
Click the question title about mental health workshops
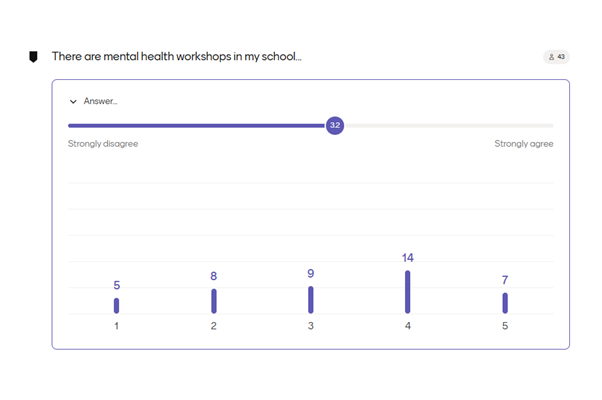tap(176, 57)
